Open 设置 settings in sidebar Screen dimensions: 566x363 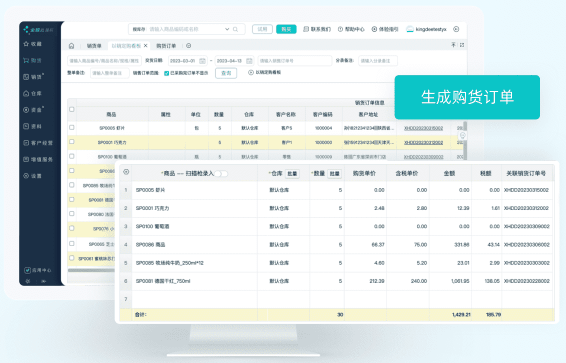coord(26,176)
